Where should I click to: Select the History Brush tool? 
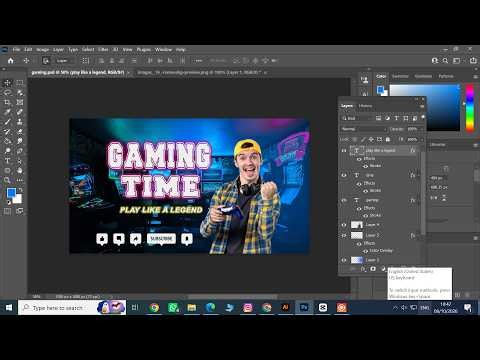tap(8, 131)
